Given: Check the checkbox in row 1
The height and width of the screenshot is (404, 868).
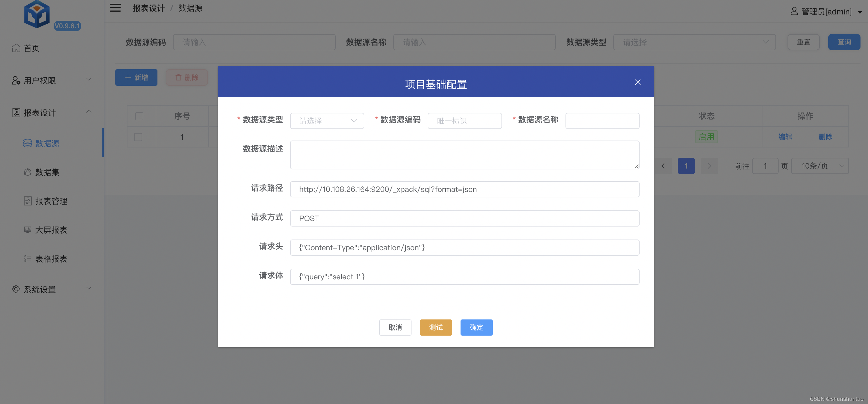Looking at the screenshot, I should coord(138,137).
